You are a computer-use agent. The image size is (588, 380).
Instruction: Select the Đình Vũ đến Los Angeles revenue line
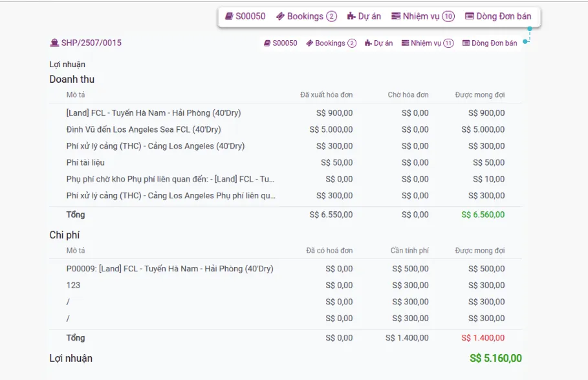pos(285,129)
